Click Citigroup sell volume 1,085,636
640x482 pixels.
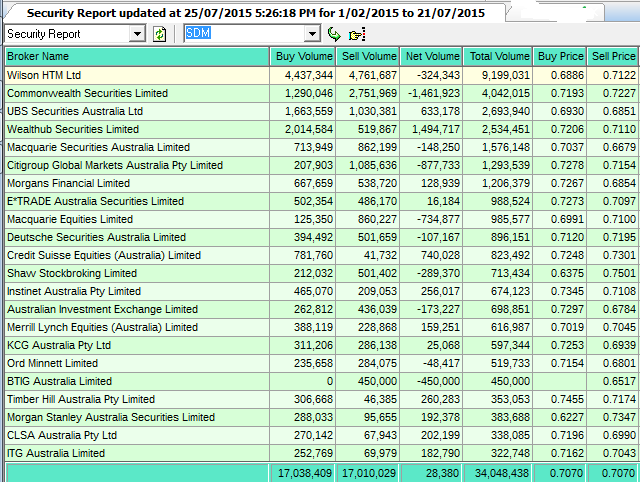click(x=373, y=165)
